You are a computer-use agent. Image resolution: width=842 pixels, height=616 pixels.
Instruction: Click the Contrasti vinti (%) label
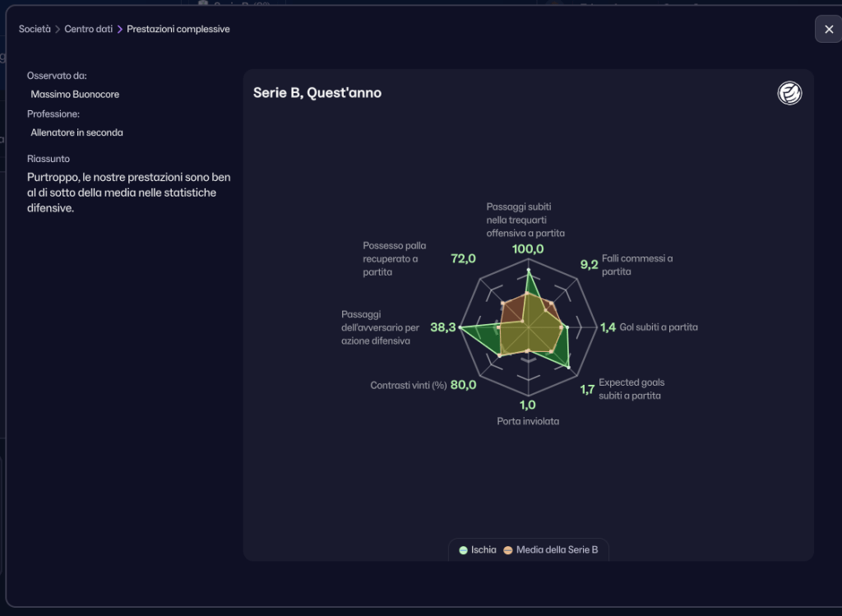click(x=409, y=385)
